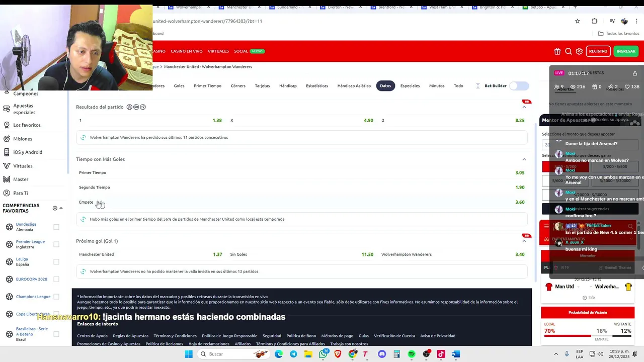This screenshot has width=644, height=362.
Task: Check the Brasileirao Serie A Betano checkbox
Action: click(56, 334)
